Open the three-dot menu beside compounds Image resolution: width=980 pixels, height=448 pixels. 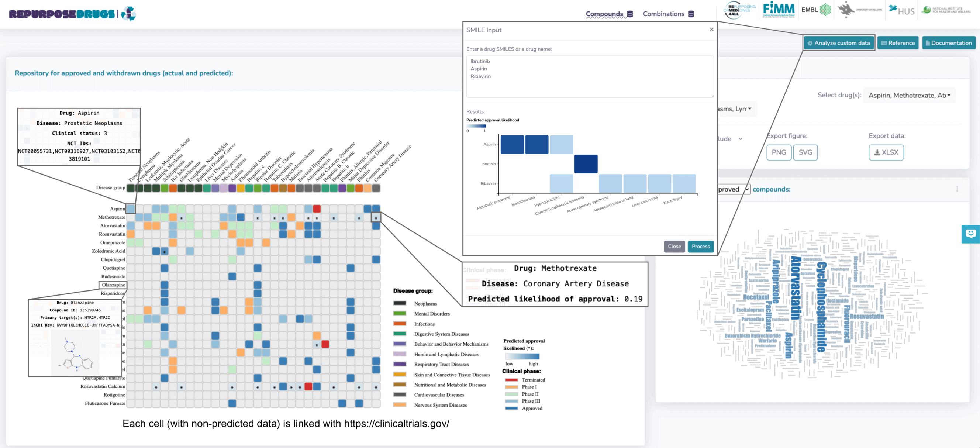[957, 189]
